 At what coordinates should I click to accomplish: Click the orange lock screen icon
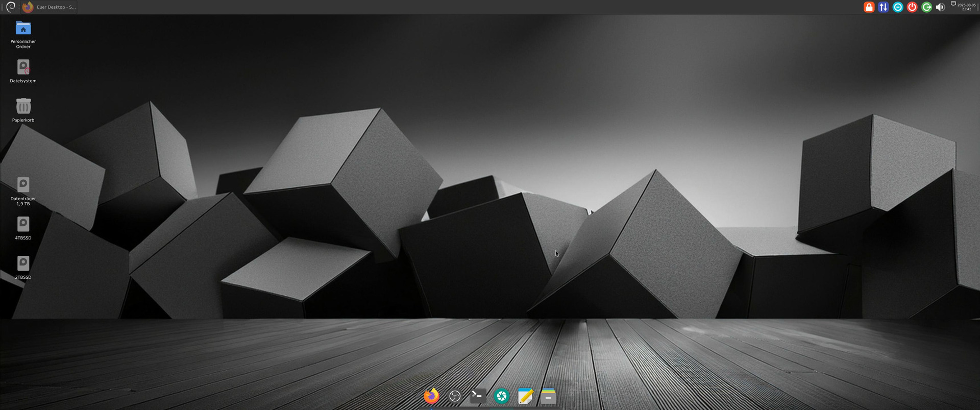click(869, 7)
